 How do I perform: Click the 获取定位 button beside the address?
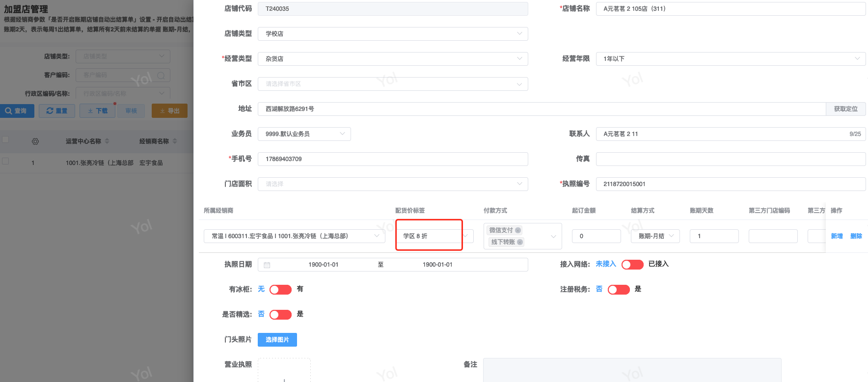(846, 109)
